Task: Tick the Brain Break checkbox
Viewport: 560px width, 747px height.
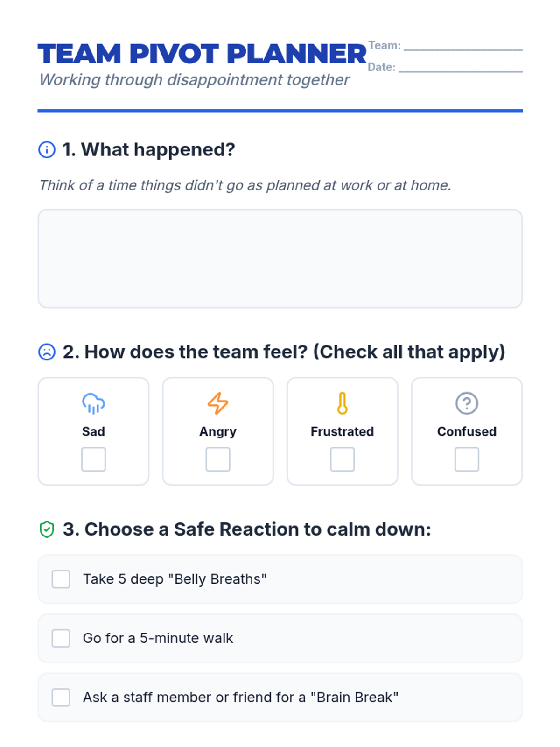Action: click(61, 697)
